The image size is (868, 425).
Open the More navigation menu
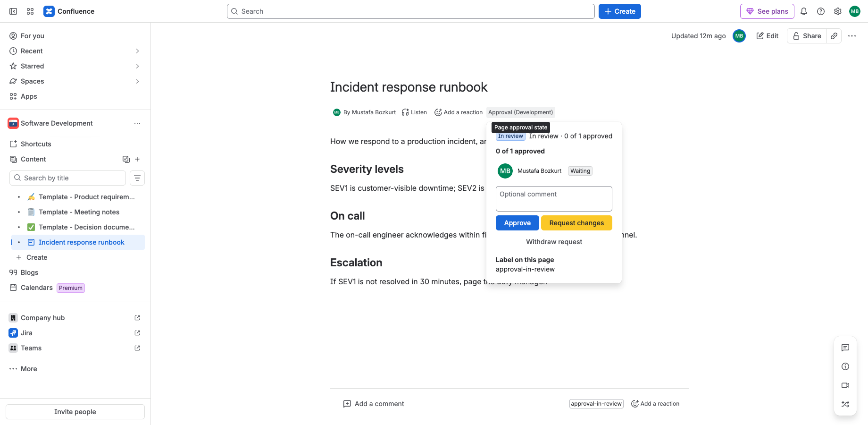pos(75,369)
